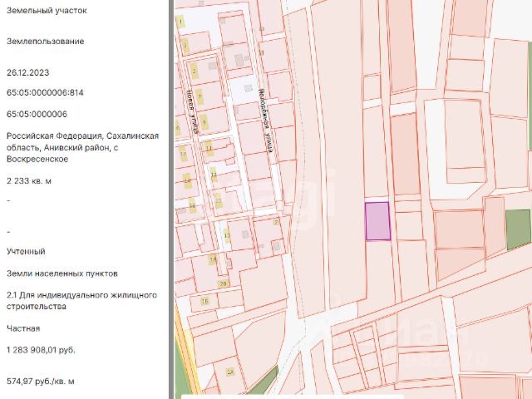
Task: Click cadastral value 1 283 908,01 руб.
Action: (x=41, y=350)
